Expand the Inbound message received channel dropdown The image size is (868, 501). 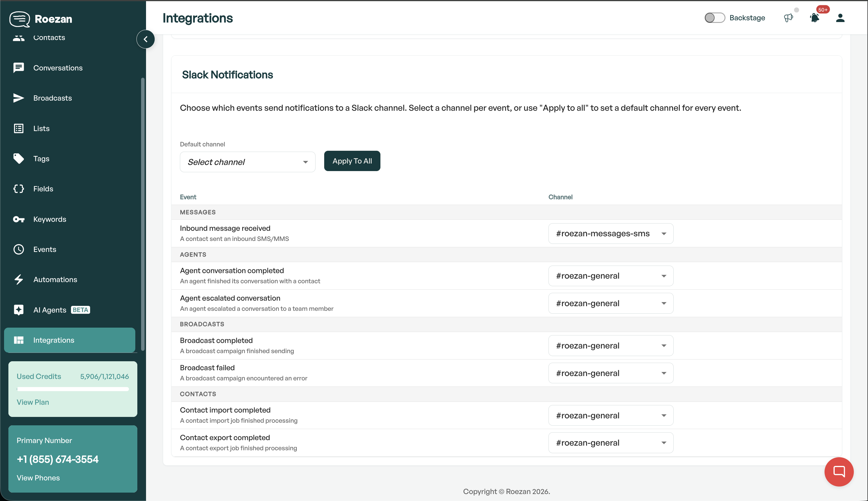point(610,234)
